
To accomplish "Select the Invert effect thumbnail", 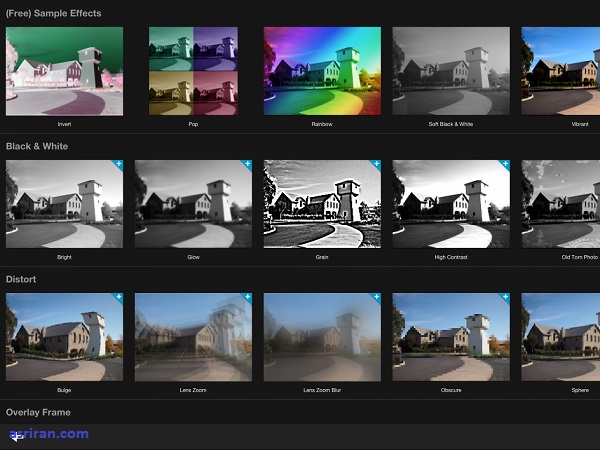I will pyautogui.click(x=64, y=71).
